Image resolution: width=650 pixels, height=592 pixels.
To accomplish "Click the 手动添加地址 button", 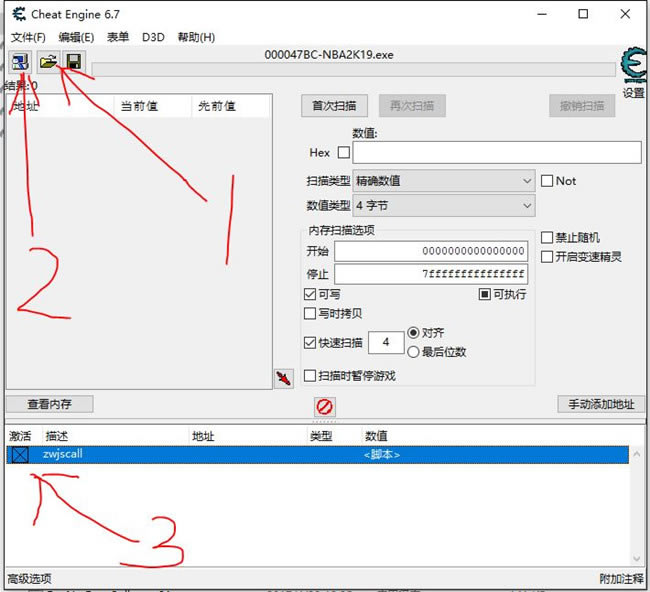I will click(x=600, y=404).
